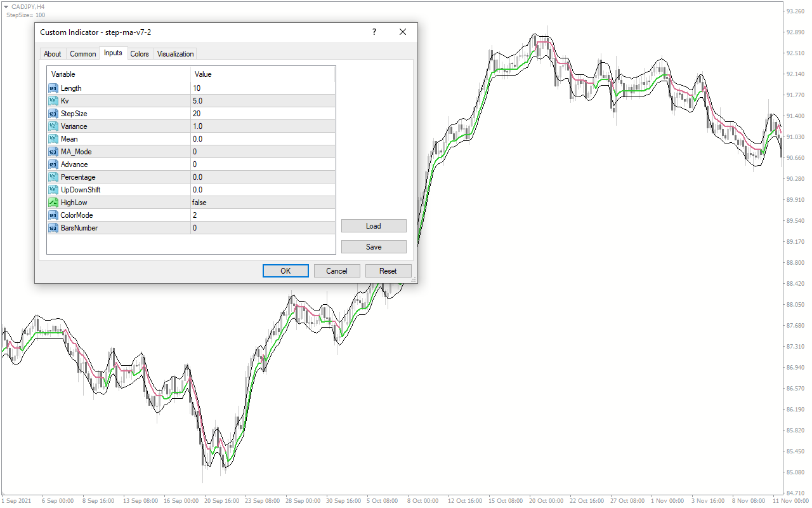Click the 8 Nov 08:00 time label
This screenshot has height=508, width=812.
coord(749,501)
